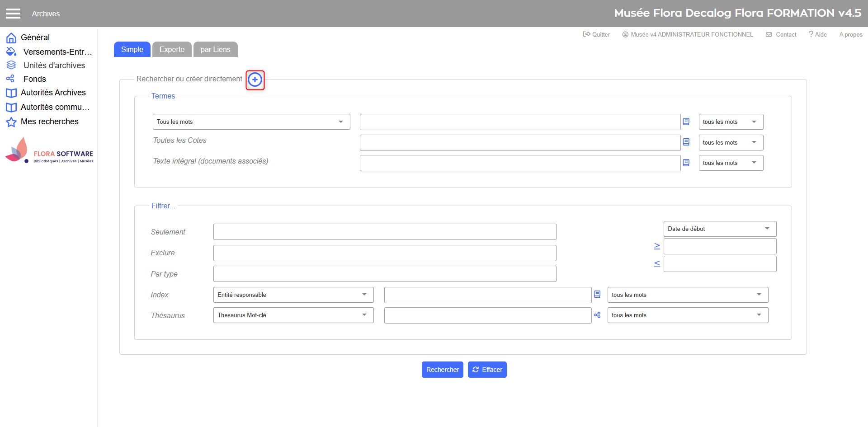
Task: Open index list icon for Texte intégral
Action: tap(686, 163)
